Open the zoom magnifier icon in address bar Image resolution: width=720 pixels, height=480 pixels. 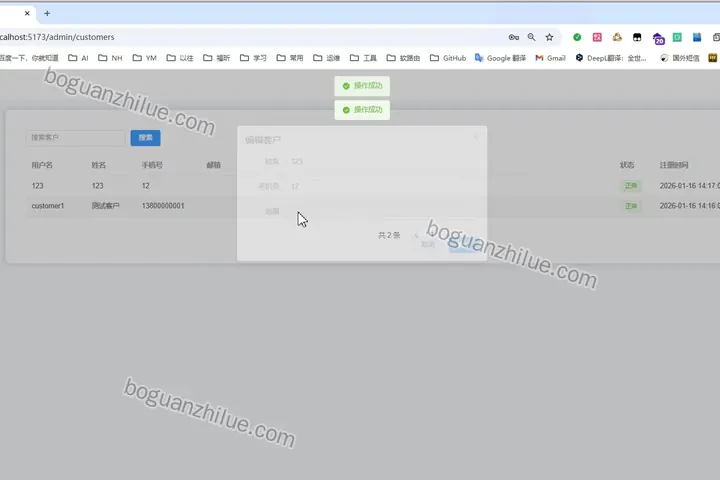(x=531, y=37)
